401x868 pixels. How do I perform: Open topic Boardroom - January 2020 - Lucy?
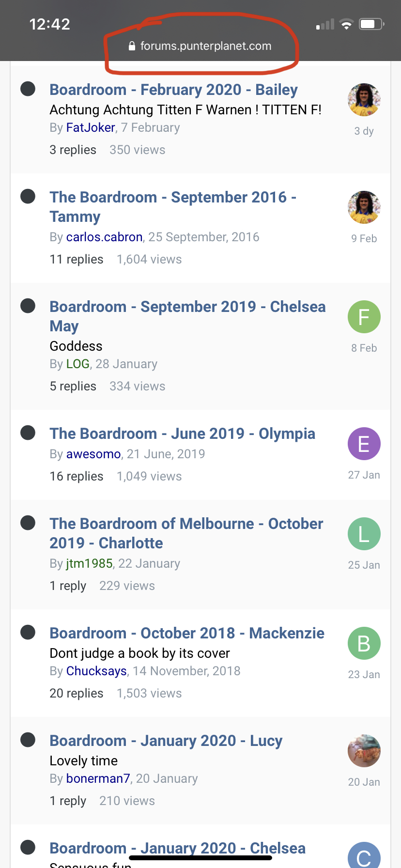[x=166, y=741]
